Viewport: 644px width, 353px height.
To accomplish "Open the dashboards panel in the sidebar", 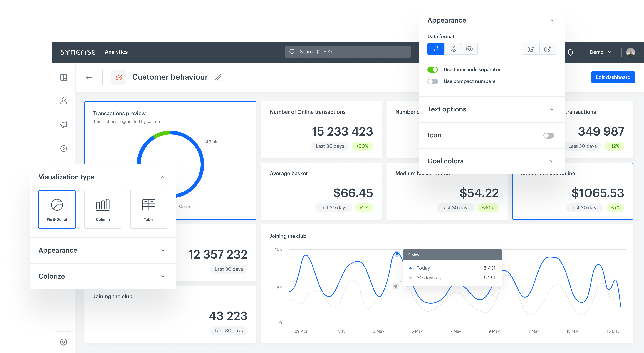I will (64, 77).
